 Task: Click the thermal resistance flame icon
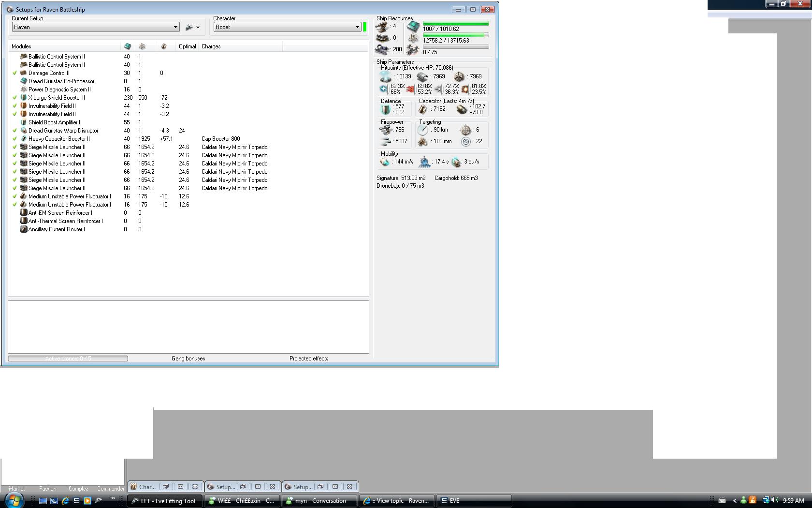(410, 89)
